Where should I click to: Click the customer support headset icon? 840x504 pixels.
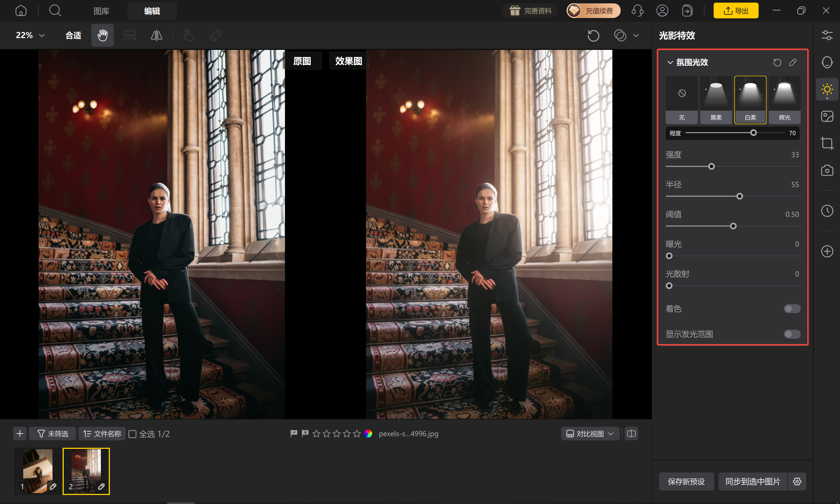637,10
